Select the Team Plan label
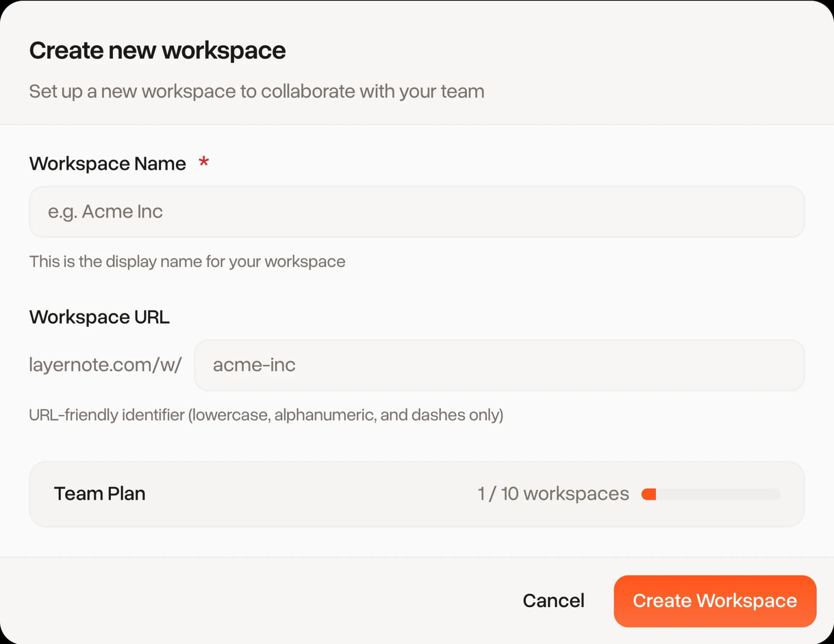 point(99,494)
